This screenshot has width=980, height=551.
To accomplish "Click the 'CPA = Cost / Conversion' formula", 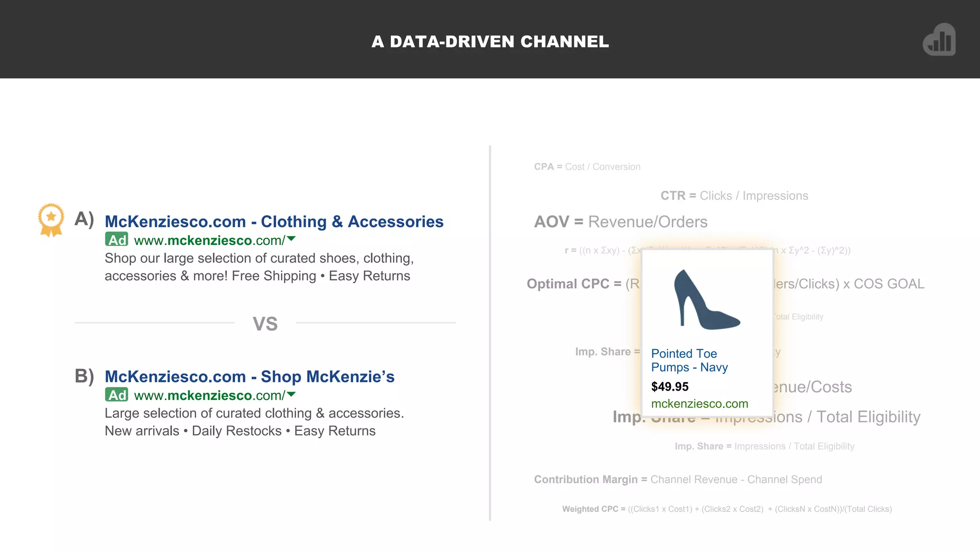I will [587, 167].
